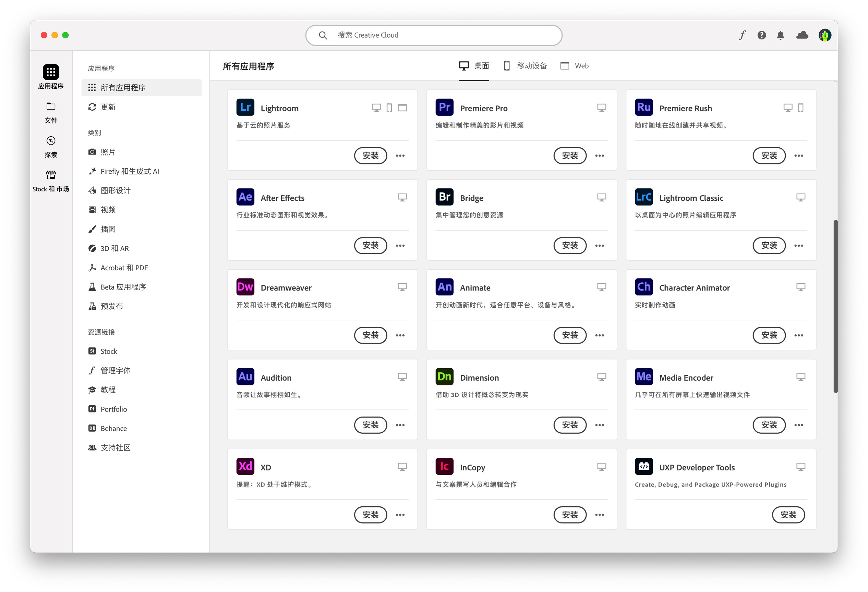
Task: Open more options for Audition
Action: (x=400, y=425)
